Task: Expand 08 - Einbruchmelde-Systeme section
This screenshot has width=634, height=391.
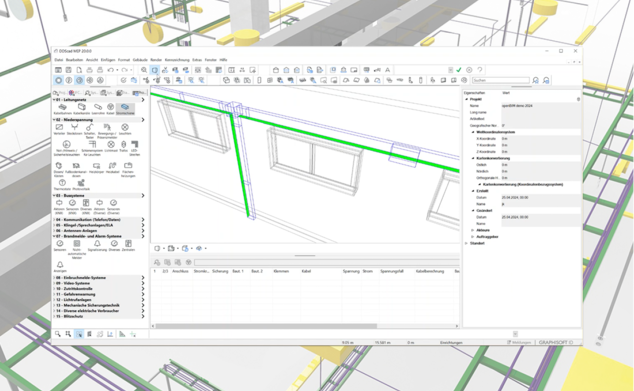Action: (x=55, y=278)
